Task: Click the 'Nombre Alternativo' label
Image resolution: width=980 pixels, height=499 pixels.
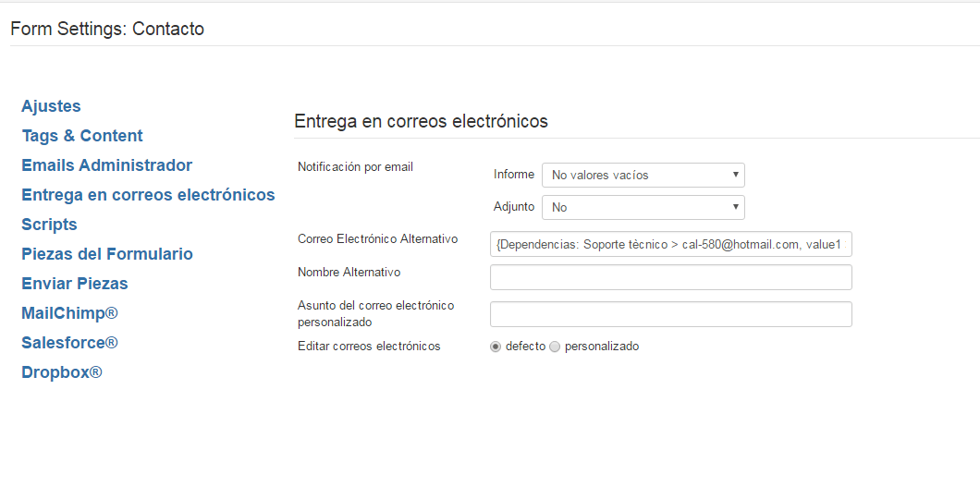Action: [349, 273]
